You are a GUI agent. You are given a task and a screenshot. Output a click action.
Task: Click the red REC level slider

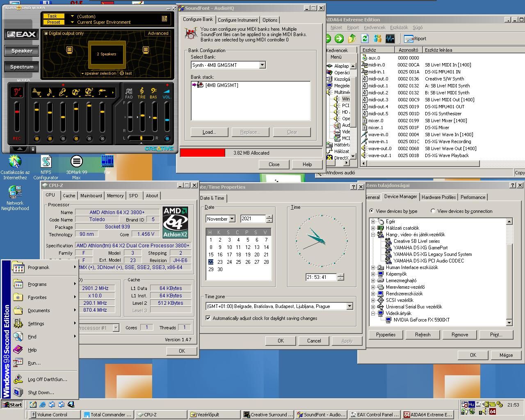(x=17, y=111)
